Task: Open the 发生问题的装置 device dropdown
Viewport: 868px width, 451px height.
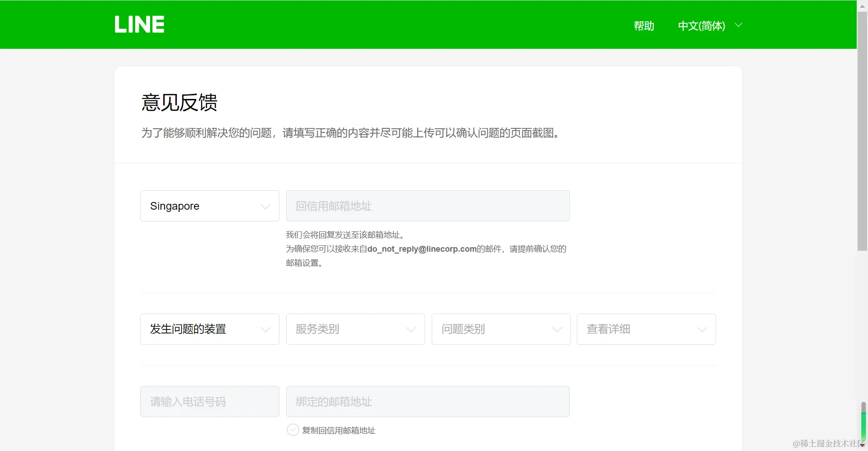Action: pyautogui.click(x=210, y=329)
